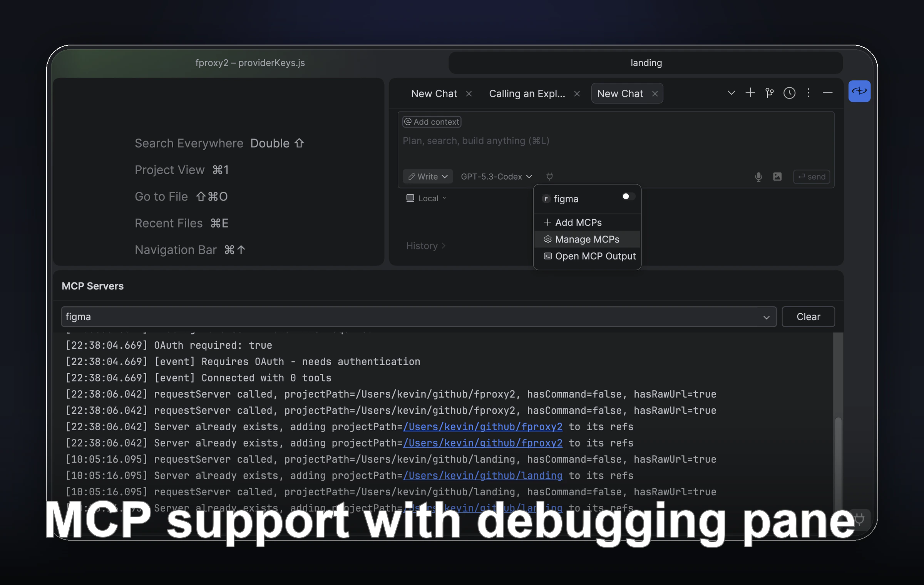Click the figma entry in MCP popup

click(566, 199)
